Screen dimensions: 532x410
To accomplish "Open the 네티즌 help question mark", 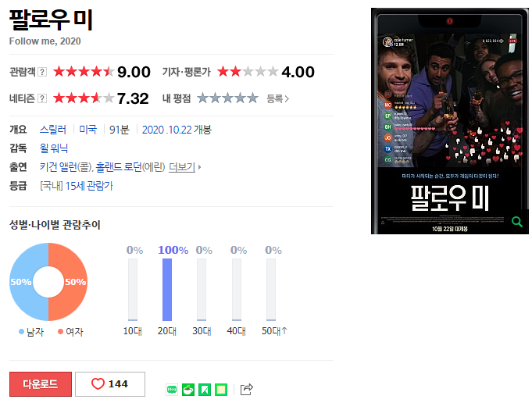I will pyautogui.click(x=42, y=98).
